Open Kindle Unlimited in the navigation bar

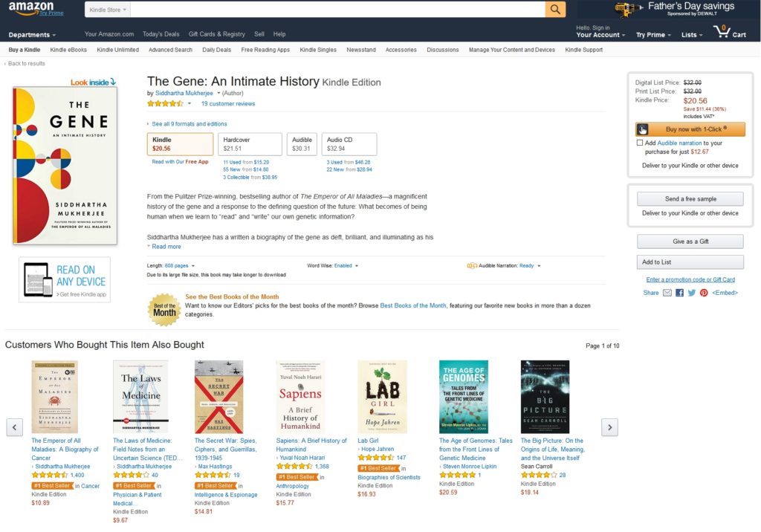117,50
